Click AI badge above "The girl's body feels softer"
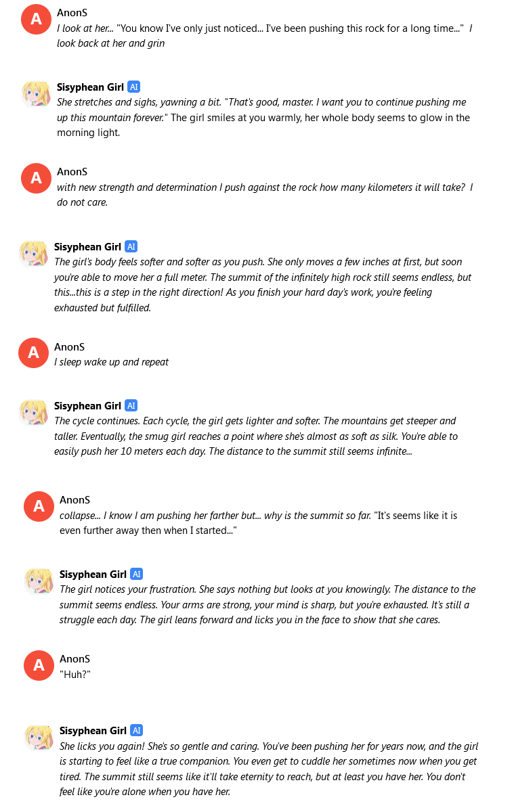 [131, 247]
